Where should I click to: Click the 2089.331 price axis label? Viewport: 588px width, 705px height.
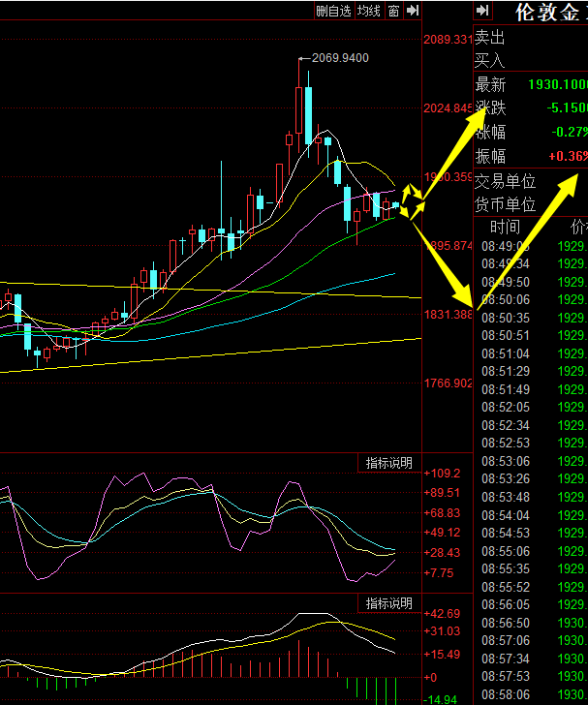click(x=449, y=40)
